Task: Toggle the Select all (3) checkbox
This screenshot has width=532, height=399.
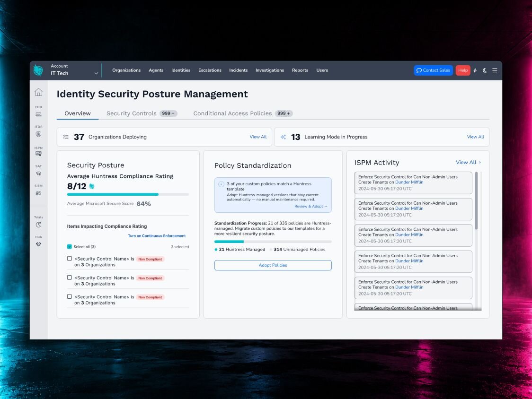Action: [70, 246]
